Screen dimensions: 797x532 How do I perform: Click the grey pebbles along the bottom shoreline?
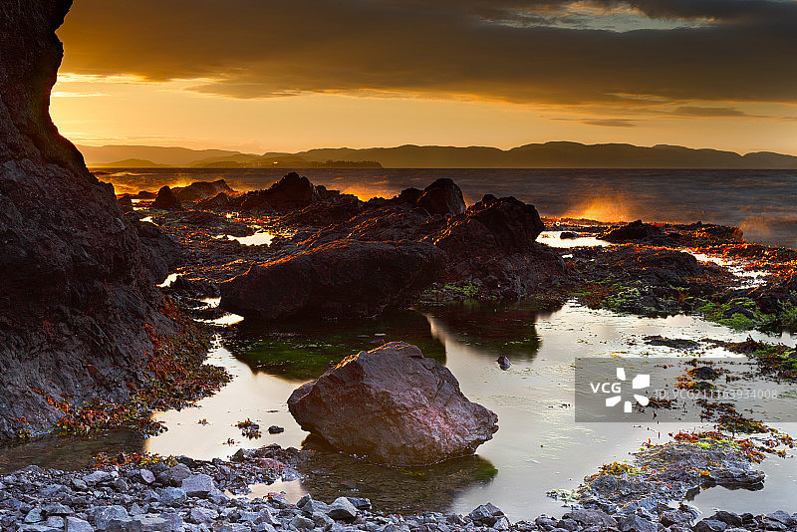(x=199, y=503)
